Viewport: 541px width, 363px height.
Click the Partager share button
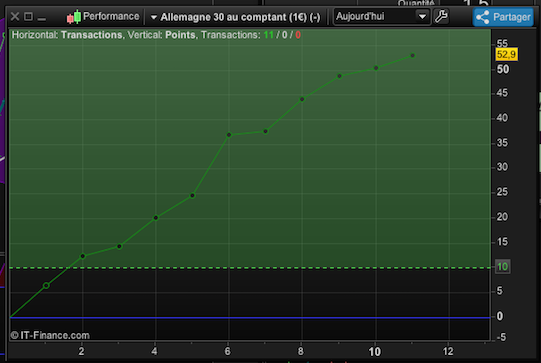pyautogui.click(x=503, y=17)
